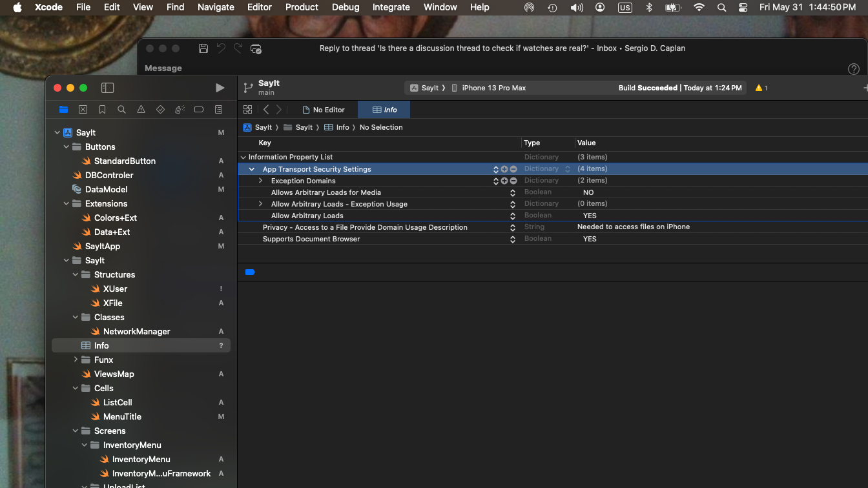Collapse App Transport Security Settings row
Image resolution: width=868 pixels, height=488 pixels.
(252, 169)
